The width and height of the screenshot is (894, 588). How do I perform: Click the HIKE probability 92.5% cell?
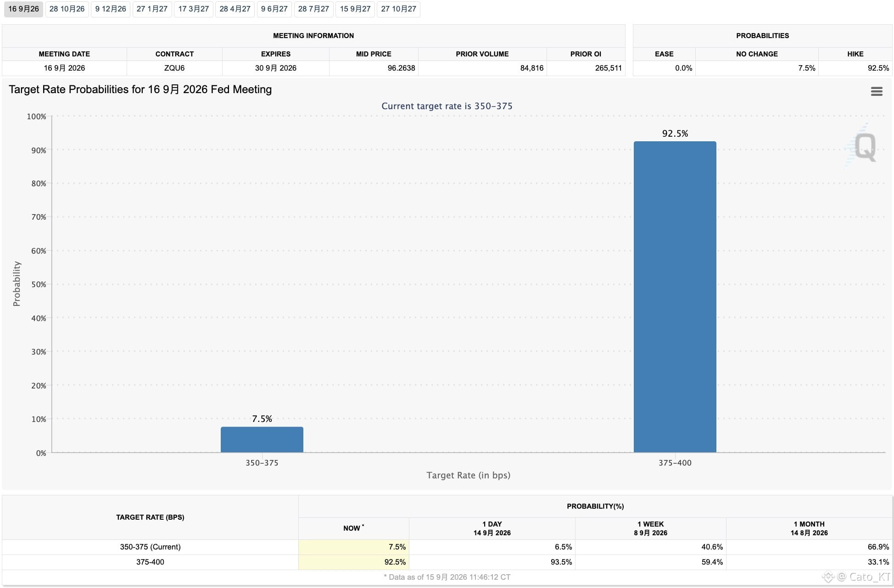(x=855, y=68)
